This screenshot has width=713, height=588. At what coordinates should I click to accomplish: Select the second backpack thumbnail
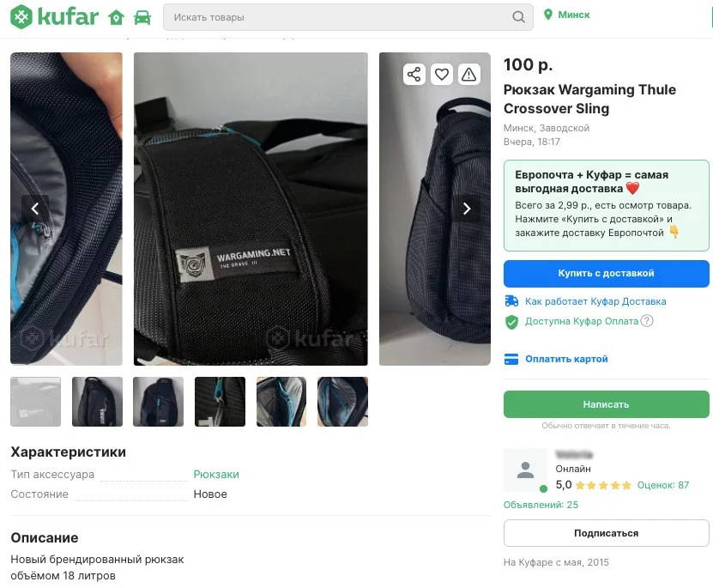pos(97,402)
